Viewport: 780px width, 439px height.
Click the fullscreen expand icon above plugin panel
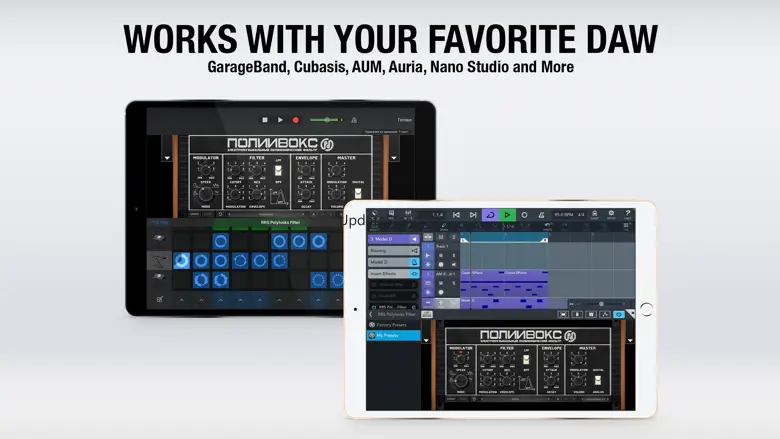pyautogui.click(x=563, y=314)
